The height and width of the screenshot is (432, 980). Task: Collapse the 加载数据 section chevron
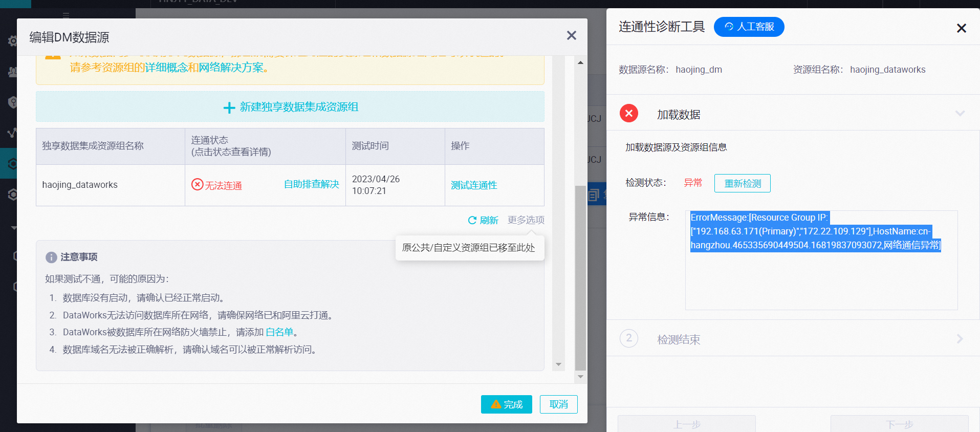point(960,113)
